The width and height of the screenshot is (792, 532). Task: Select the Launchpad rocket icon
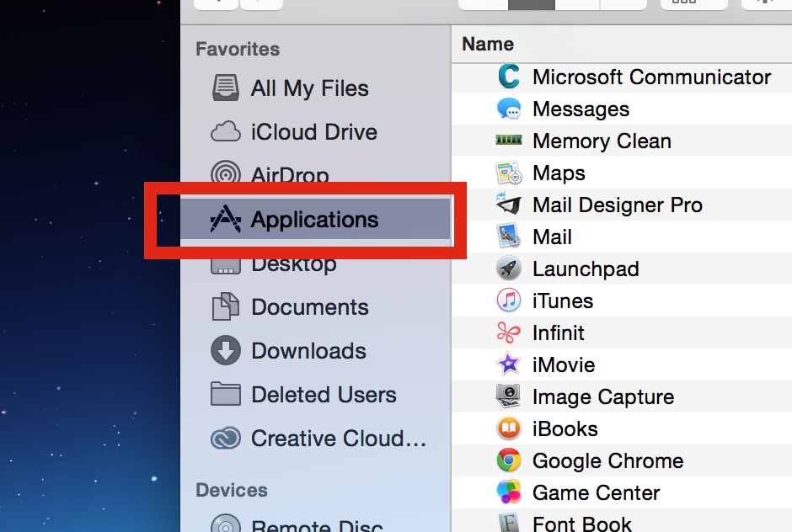[509, 268]
